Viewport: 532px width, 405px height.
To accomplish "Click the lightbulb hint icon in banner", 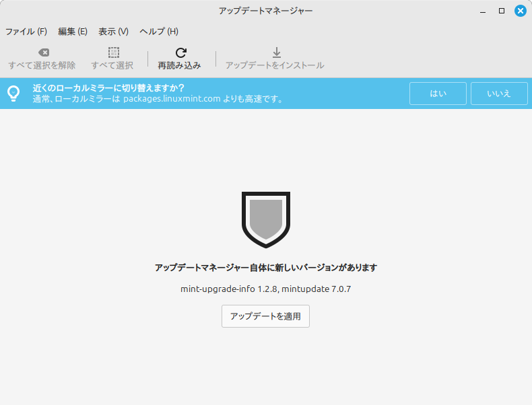I will [13, 94].
